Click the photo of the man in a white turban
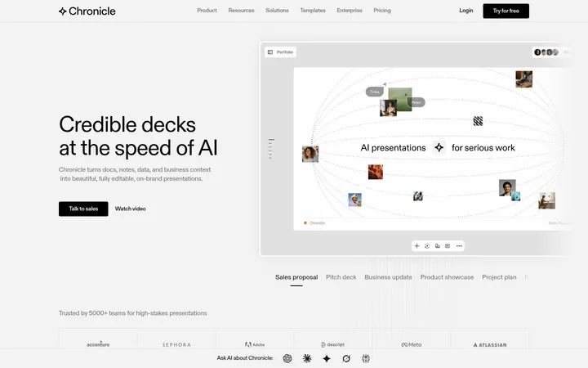This screenshot has width=588, height=368. 354,200
